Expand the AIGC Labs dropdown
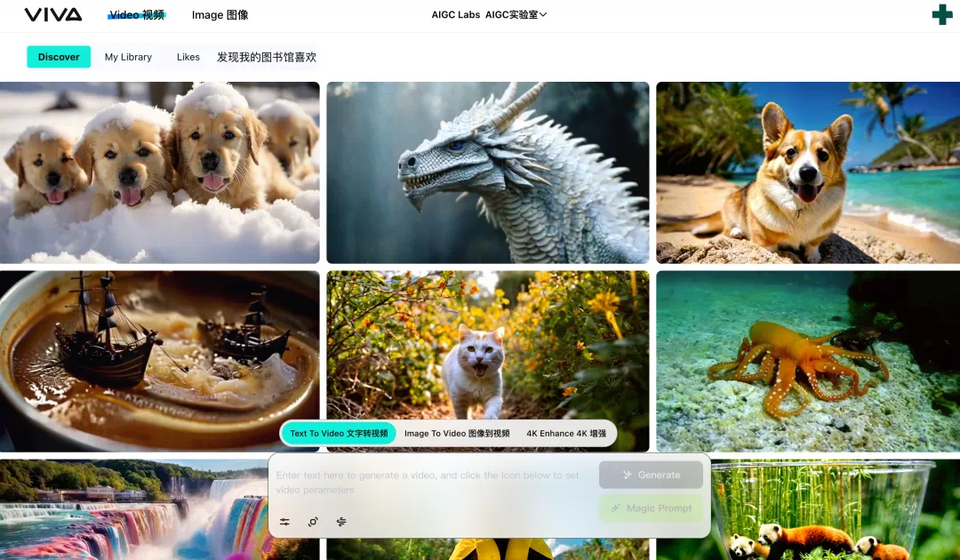Screen dimensions: 960x560 516,15
